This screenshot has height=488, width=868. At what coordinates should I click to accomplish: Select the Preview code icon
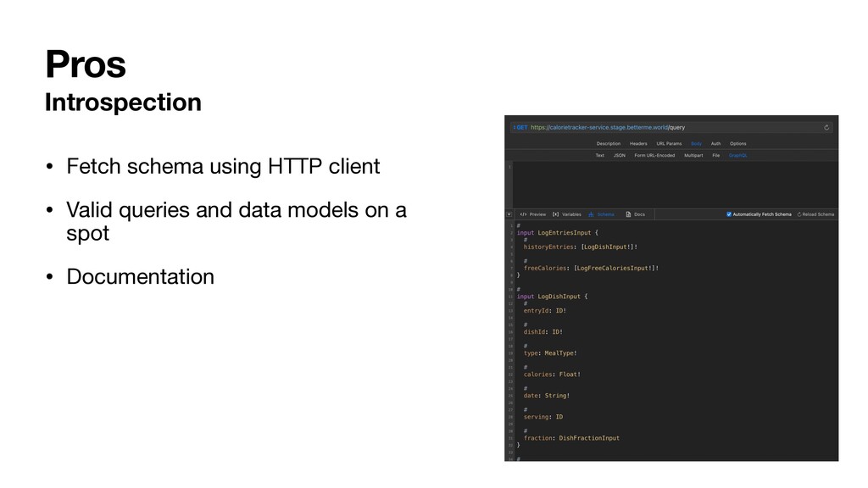tap(524, 213)
